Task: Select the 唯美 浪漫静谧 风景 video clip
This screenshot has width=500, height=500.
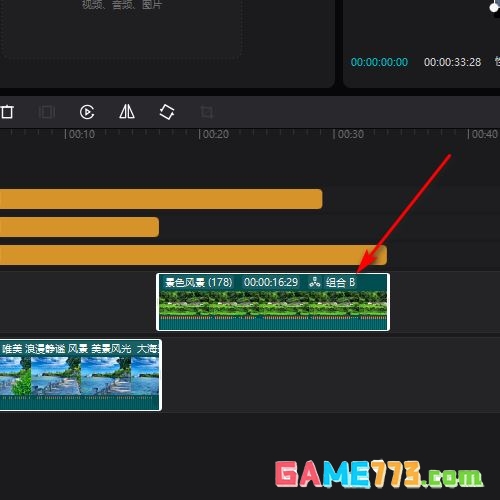Action: (80, 375)
